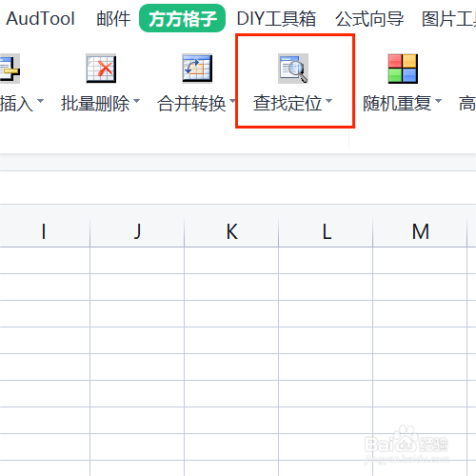Viewport: 476px width, 476px height.
Task: Open the 公式向导 tab
Action: pyautogui.click(x=369, y=18)
